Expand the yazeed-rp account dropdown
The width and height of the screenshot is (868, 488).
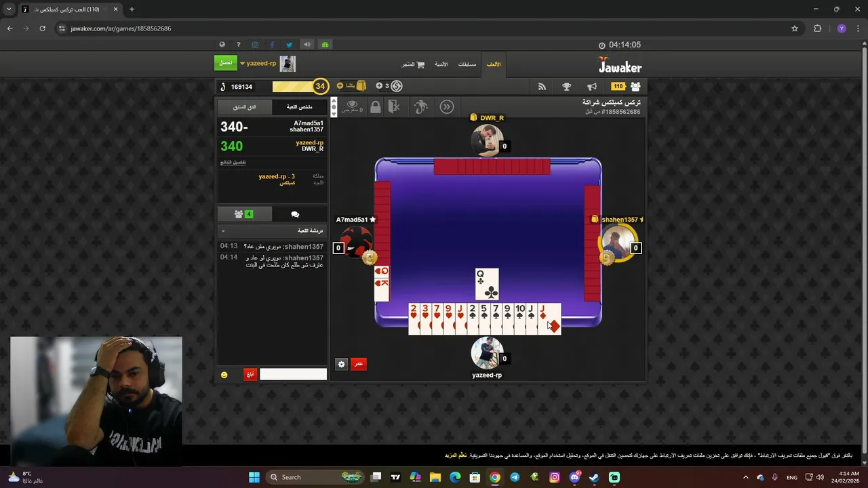(258, 64)
